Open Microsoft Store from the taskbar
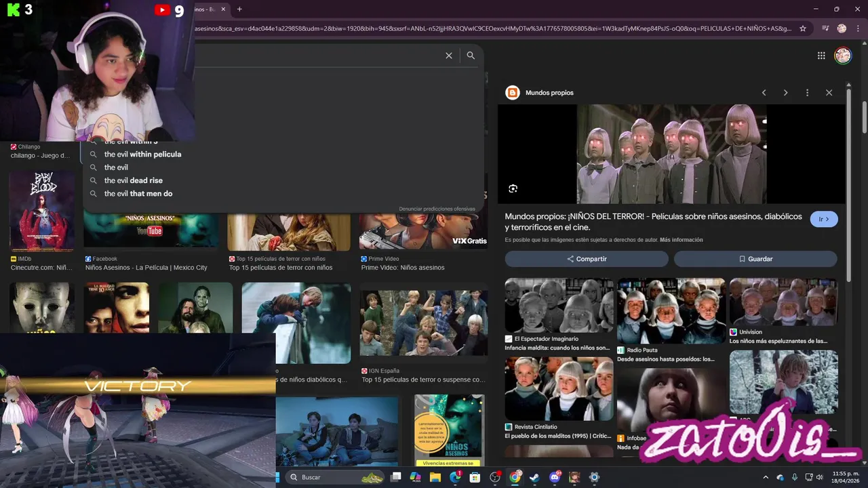Image resolution: width=868 pixels, height=488 pixels. (475, 477)
